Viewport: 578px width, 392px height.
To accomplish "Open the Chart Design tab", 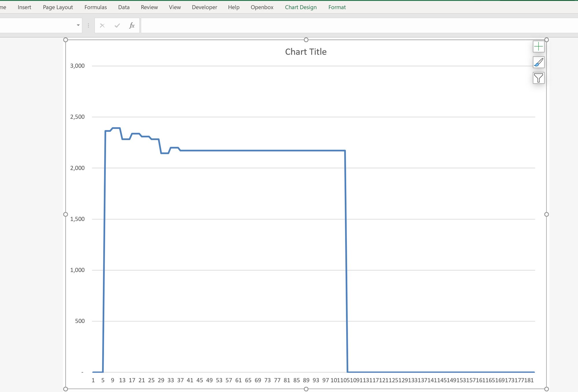I will point(301,7).
